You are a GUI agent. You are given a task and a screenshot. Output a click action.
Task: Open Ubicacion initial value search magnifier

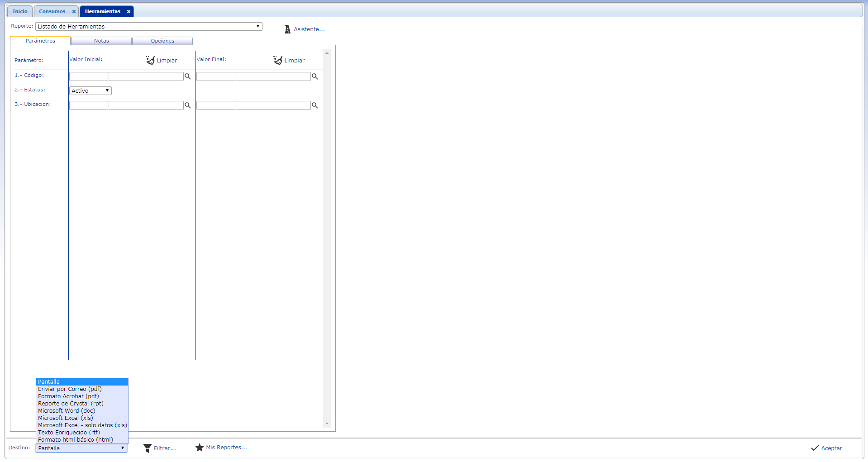point(187,105)
